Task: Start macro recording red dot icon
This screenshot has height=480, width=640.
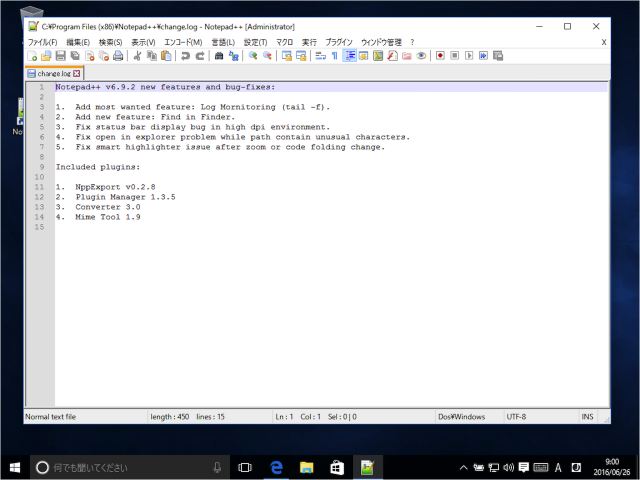Action: coord(440,56)
